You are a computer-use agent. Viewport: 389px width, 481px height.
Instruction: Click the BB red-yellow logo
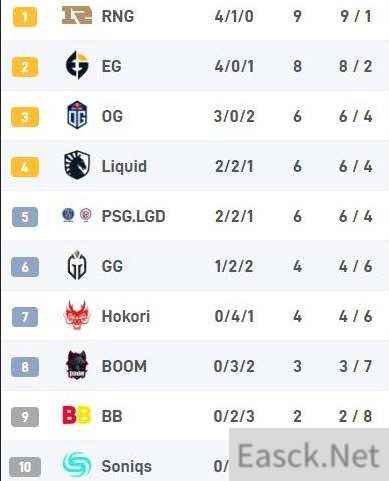coord(77,415)
